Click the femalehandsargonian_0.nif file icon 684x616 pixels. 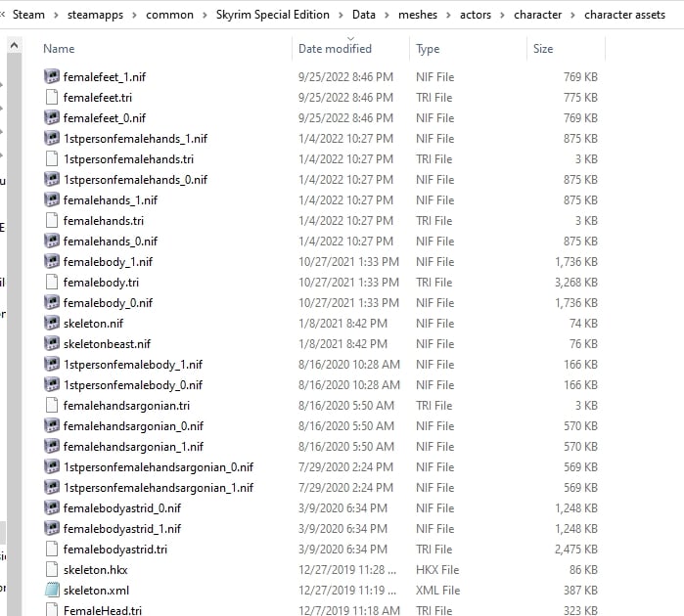click(x=52, y=425)
